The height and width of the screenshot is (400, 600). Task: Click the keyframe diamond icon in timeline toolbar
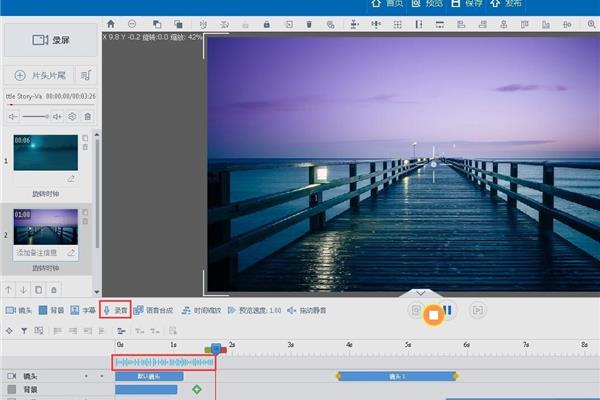(9, 331)
